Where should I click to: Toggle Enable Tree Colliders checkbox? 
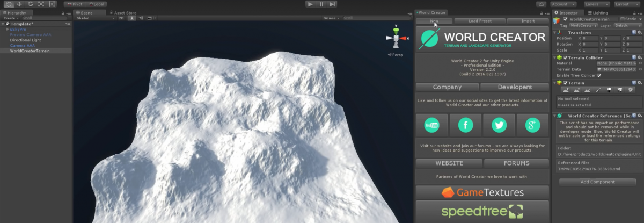(x=599, y=75)
